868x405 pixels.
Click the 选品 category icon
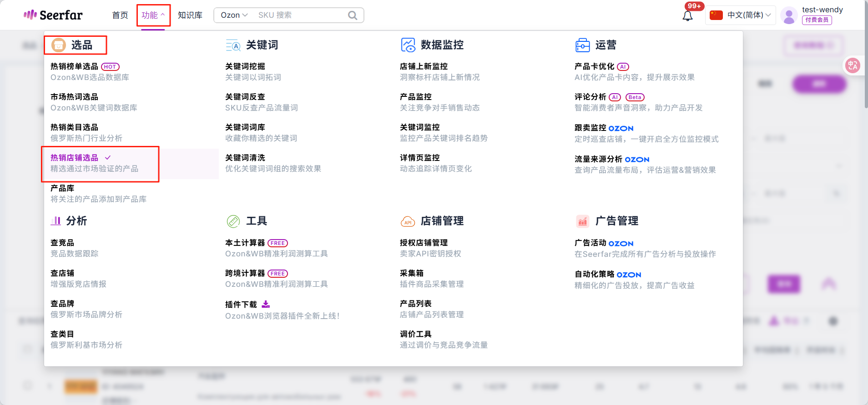(59, 45)
